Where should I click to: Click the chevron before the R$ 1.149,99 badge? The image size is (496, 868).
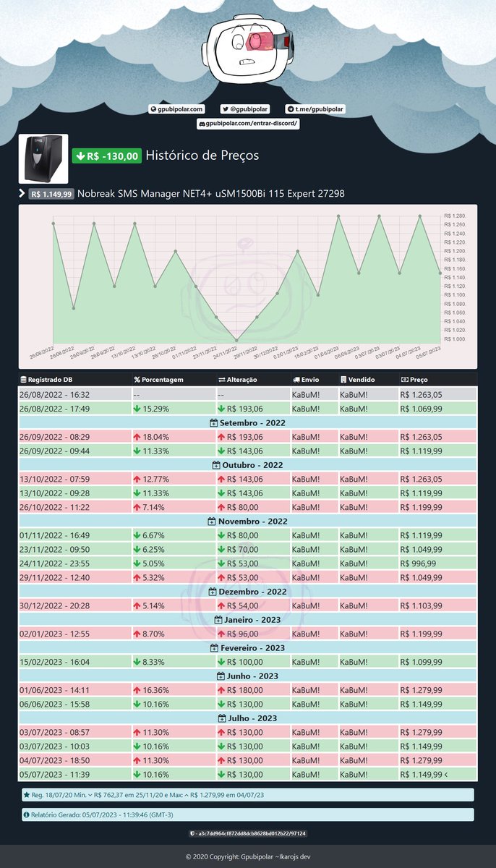[x=22, y=194]
